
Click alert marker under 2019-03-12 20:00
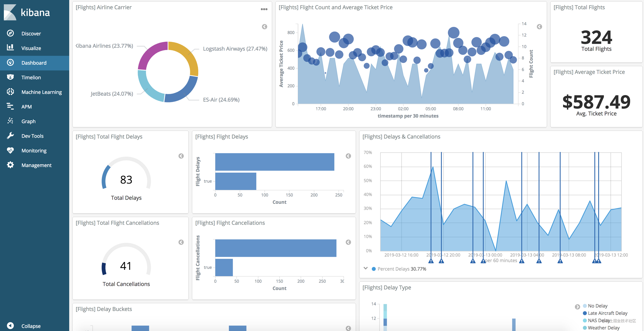(441, 261)
